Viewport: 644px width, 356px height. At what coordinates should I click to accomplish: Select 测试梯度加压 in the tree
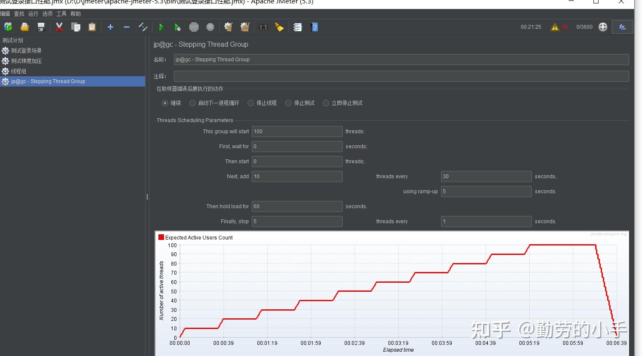pyautogui.click(x=26, y=61)
